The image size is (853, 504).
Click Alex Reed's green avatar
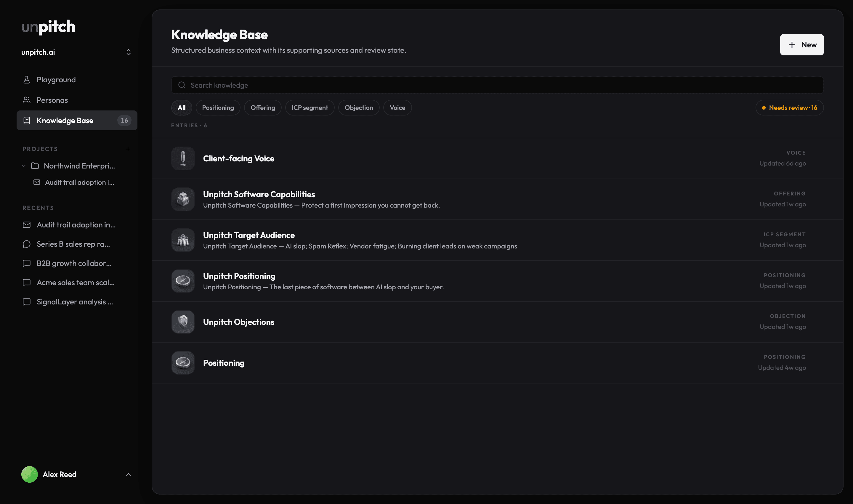(30, 474)
